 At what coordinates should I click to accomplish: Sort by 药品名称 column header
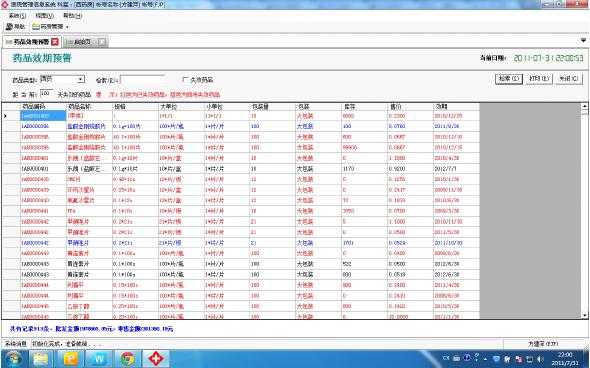click(89, 106)
